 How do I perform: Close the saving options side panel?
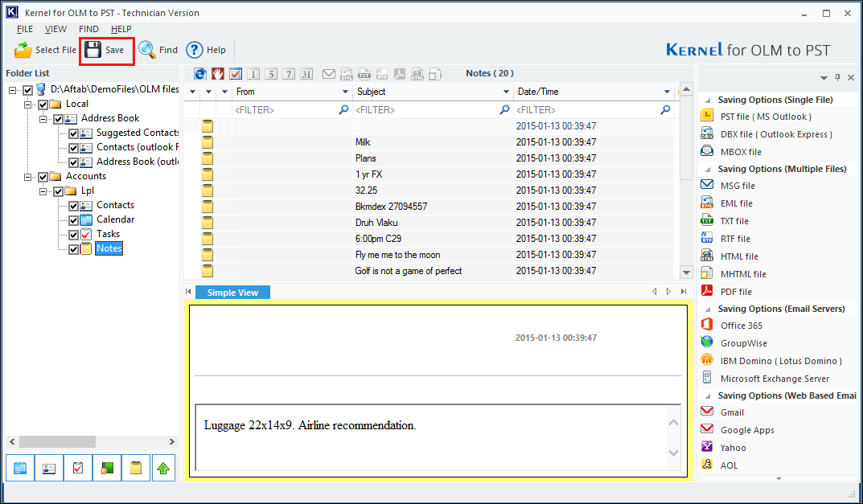tap(851, 78)
